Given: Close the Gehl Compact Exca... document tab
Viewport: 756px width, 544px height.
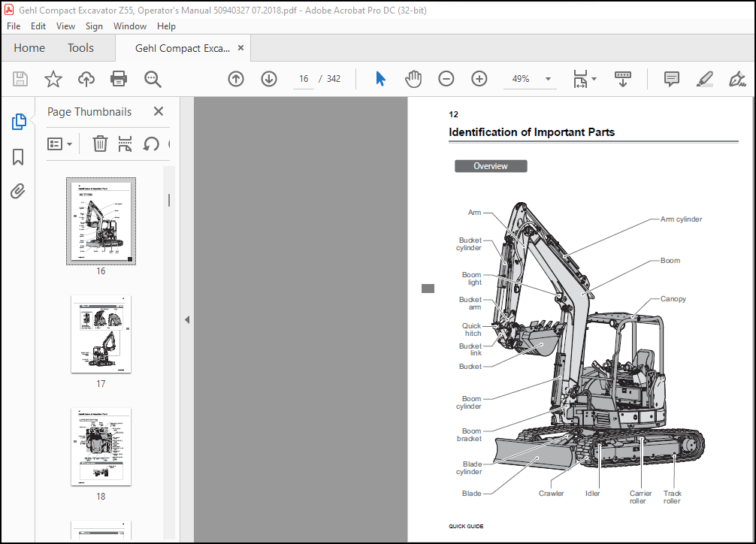Looking at the screenshot, I should click(x=241, y=48).
